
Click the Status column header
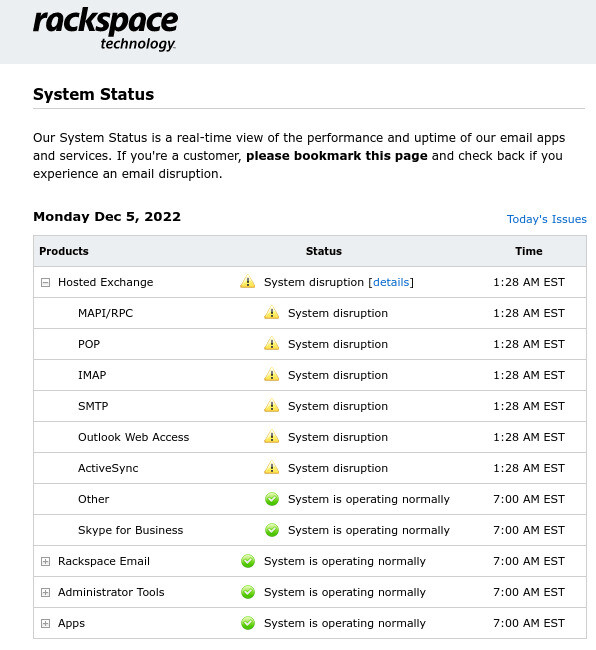[x=324, y=251]
